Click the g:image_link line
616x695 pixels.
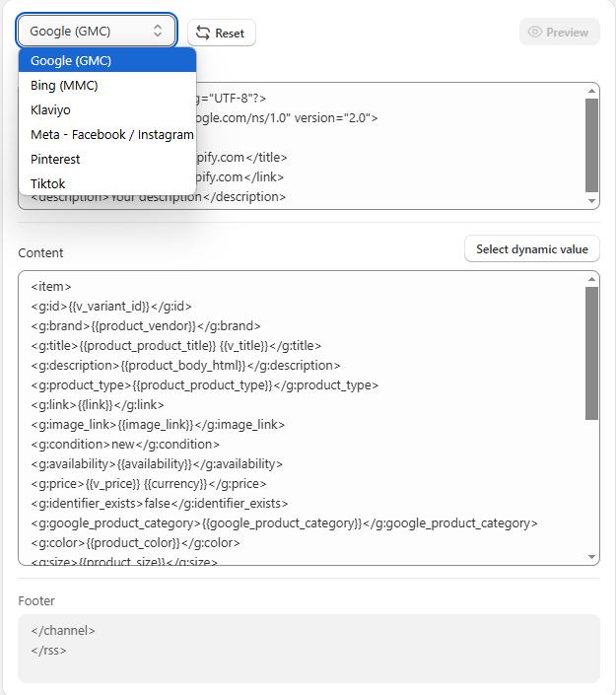click(158, 425)
